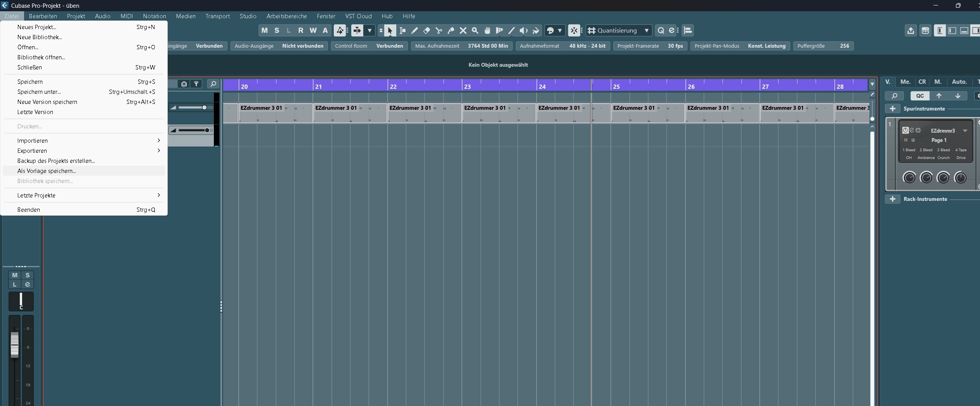The height and width of the screenshot is (406, 980).
Task: Solo the channel with the fader's S button
Action: coord(28,275)
